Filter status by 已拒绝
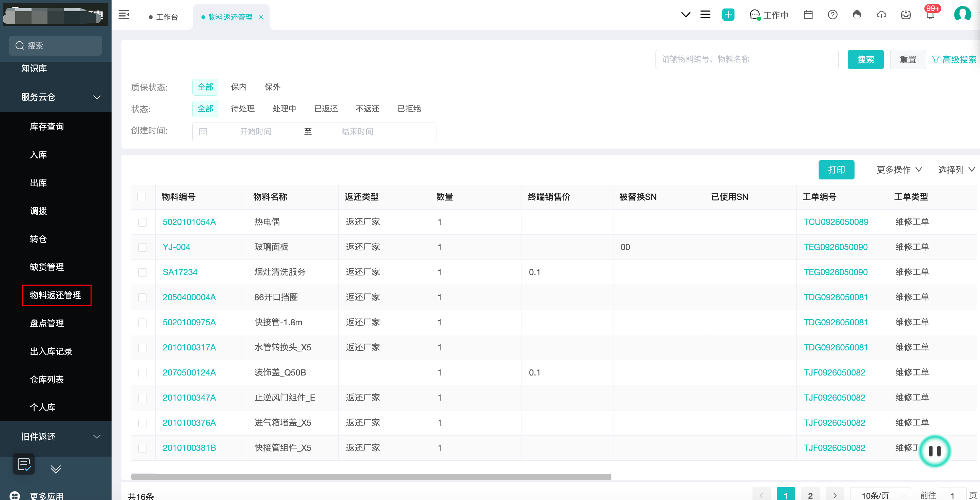This screenshot has height=500, width=980. [409, 109]
